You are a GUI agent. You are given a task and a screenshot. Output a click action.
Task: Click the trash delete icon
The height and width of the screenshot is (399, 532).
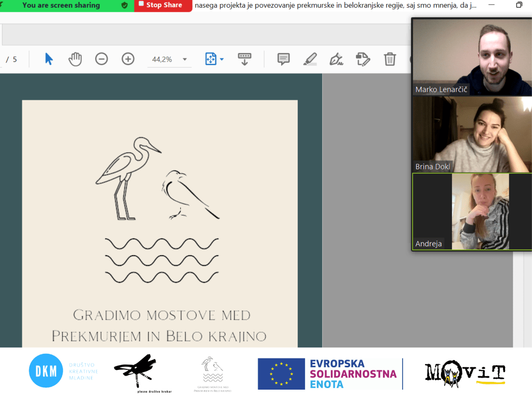pyautogui.click(x=390, y=59)
